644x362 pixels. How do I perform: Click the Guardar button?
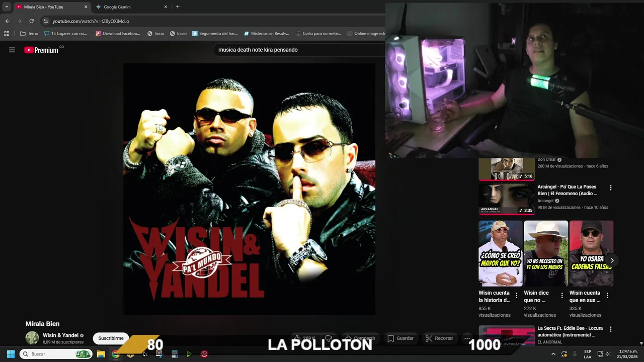pyautogui.click(x=400, y=338)
